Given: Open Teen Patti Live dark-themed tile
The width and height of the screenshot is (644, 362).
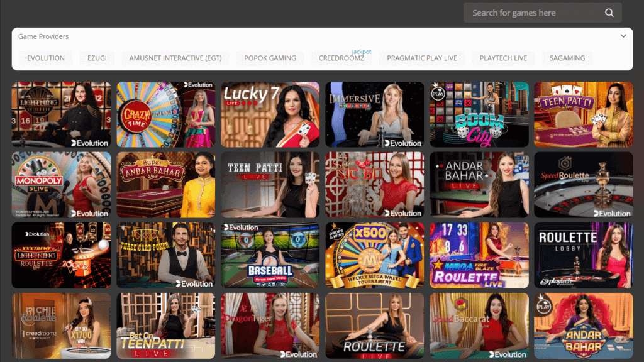Looking at the screenshot, I should pyautogui.click(x=270, y=185).
